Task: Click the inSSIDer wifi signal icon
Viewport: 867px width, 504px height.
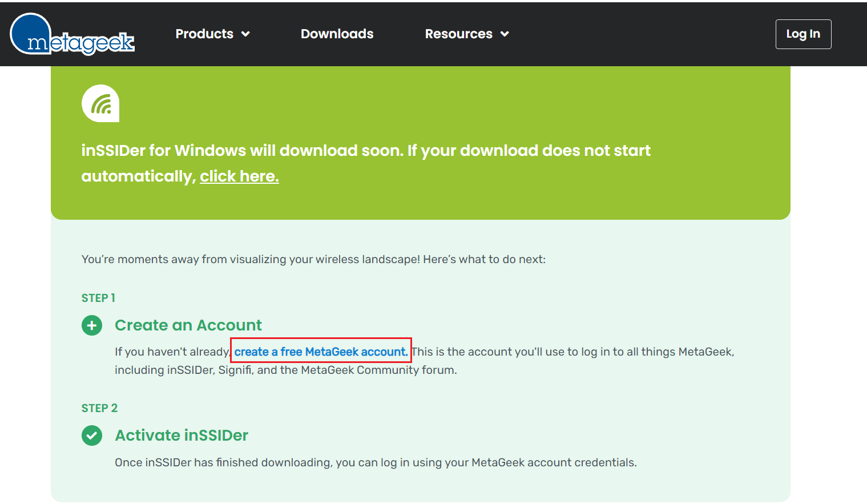Action: (100, 103)
